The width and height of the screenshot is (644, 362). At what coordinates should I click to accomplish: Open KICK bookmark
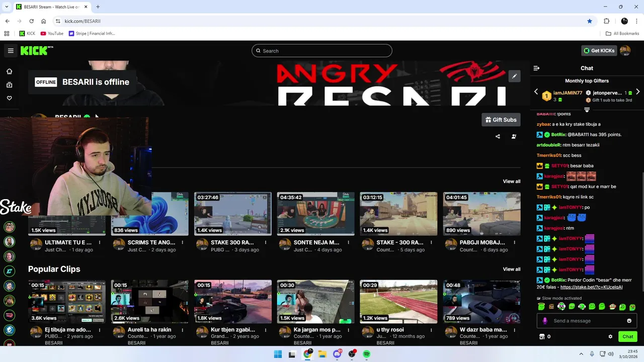click(27, 33)
